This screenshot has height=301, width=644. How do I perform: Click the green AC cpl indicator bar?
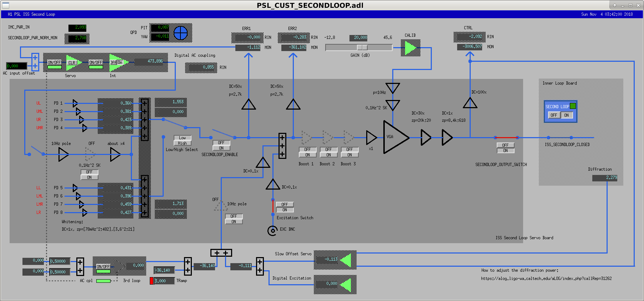pyautogui.click(x=103, y=281)
